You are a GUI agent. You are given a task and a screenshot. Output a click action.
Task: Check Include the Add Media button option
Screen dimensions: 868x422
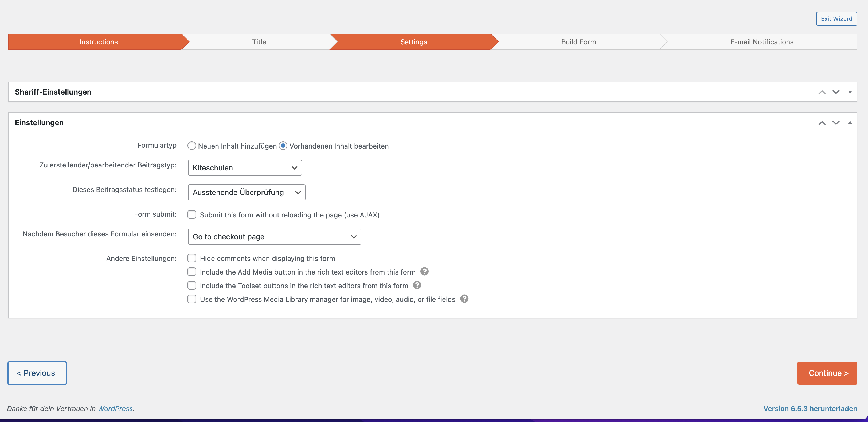click(x=192, y=272)
